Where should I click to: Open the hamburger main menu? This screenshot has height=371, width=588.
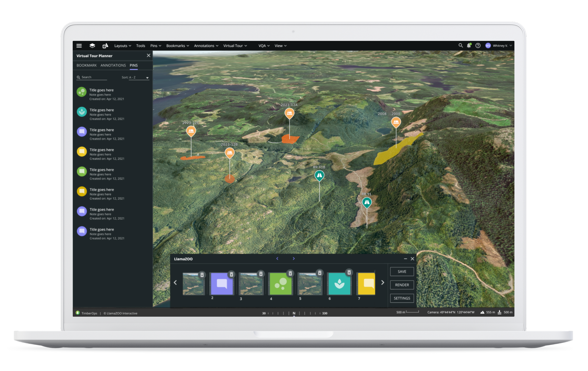pos(79,46)
